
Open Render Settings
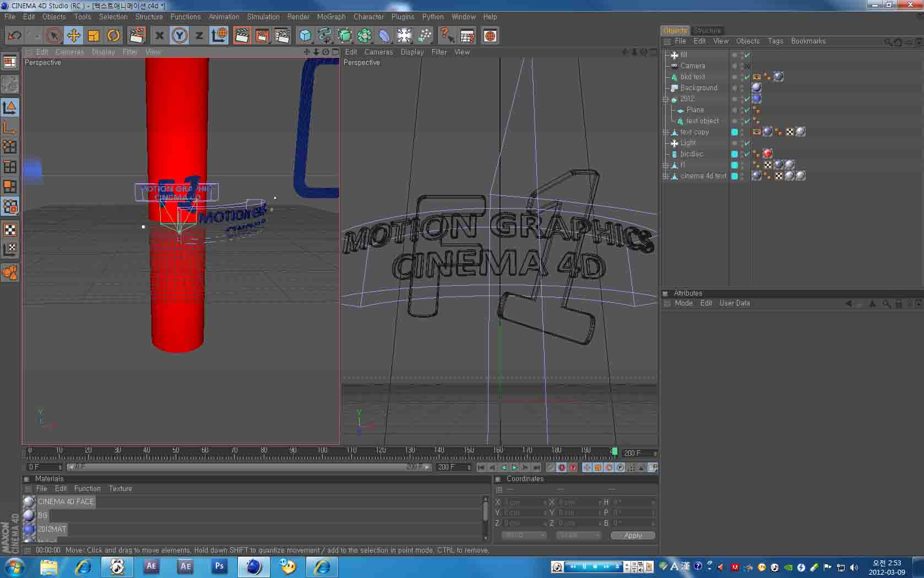[282, 36]
